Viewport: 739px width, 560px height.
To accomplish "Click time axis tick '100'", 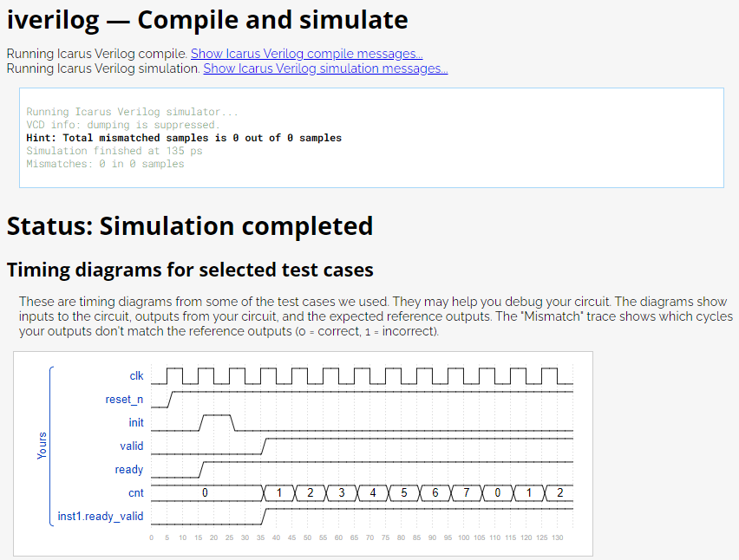I will (x=463, y=537).
